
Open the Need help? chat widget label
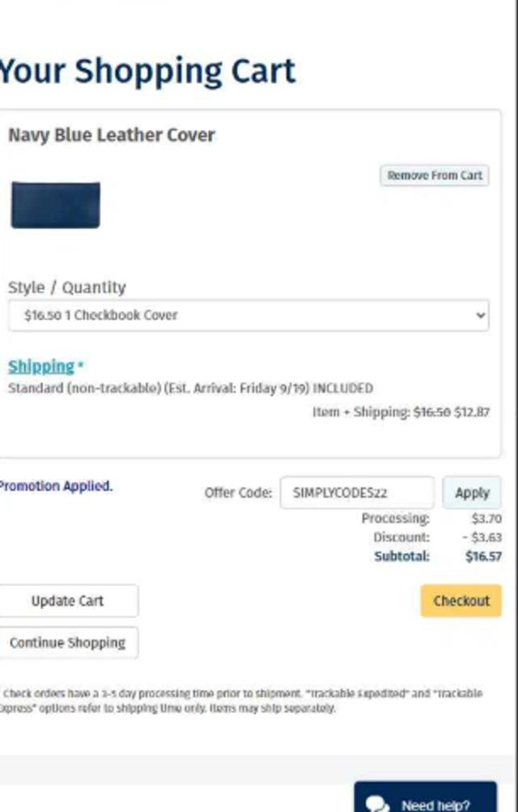[x=435, y=805]
